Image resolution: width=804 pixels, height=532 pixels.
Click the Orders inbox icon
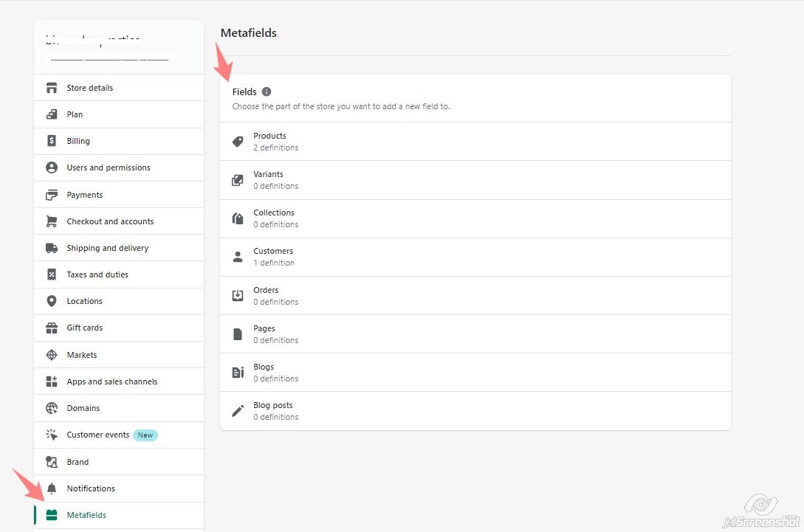(238, 296)
